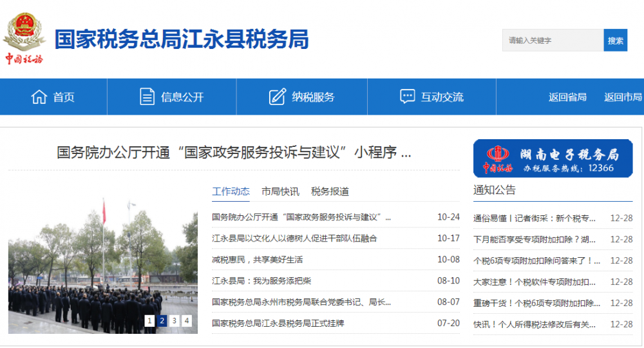Click the pencil edit icon beside 纳税服务
Viewport: 644px width, 348px height.
pos(277,97)
